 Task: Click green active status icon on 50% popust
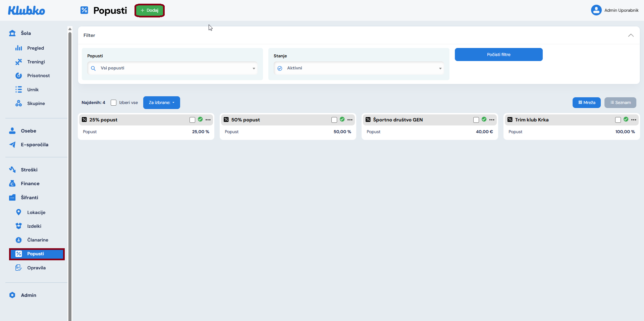point(342,119)
